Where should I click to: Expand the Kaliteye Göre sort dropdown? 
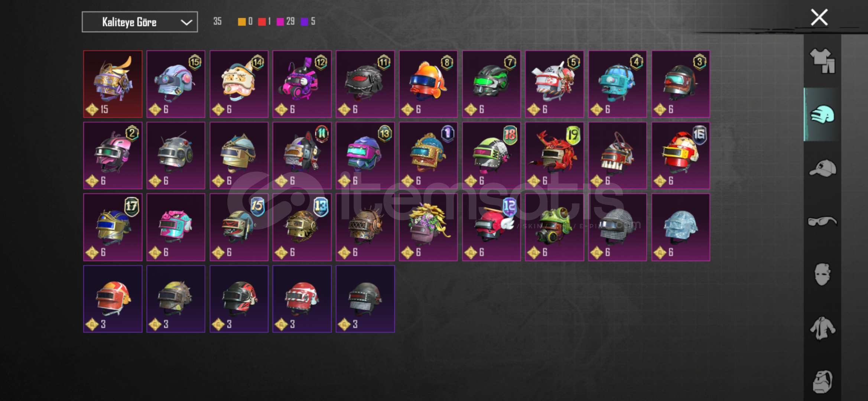click(x=140, y=22)
